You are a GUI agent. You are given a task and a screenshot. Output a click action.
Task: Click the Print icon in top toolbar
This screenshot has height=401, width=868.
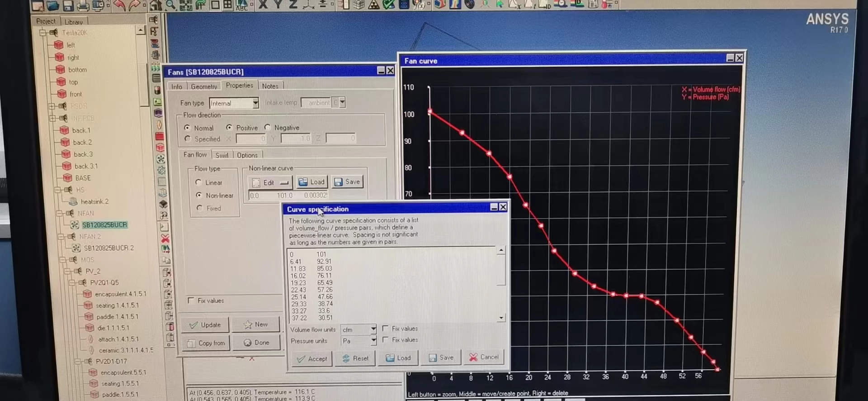(83, 5)
